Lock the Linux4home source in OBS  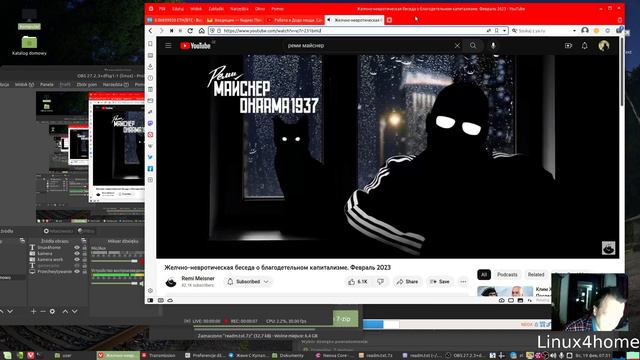pos(84,247)
